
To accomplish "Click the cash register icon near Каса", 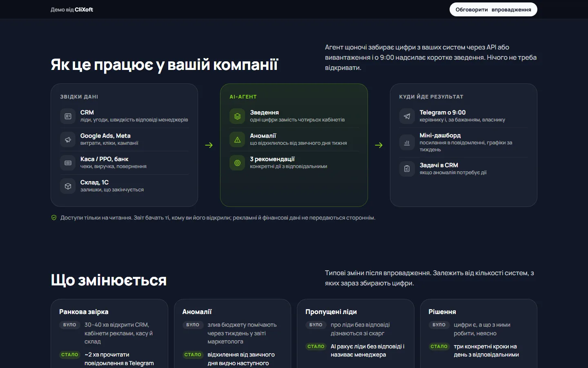I will [x=68, y=163].
